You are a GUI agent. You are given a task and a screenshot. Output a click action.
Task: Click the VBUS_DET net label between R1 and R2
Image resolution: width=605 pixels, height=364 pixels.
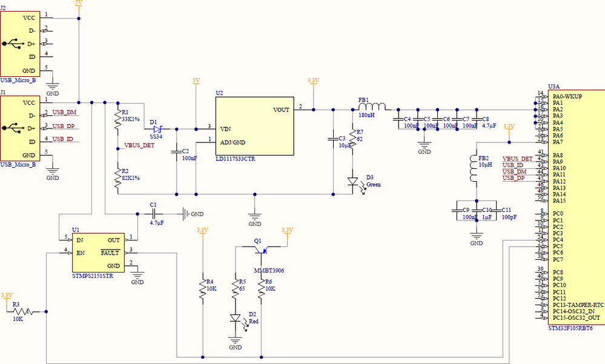click(139, 145)
